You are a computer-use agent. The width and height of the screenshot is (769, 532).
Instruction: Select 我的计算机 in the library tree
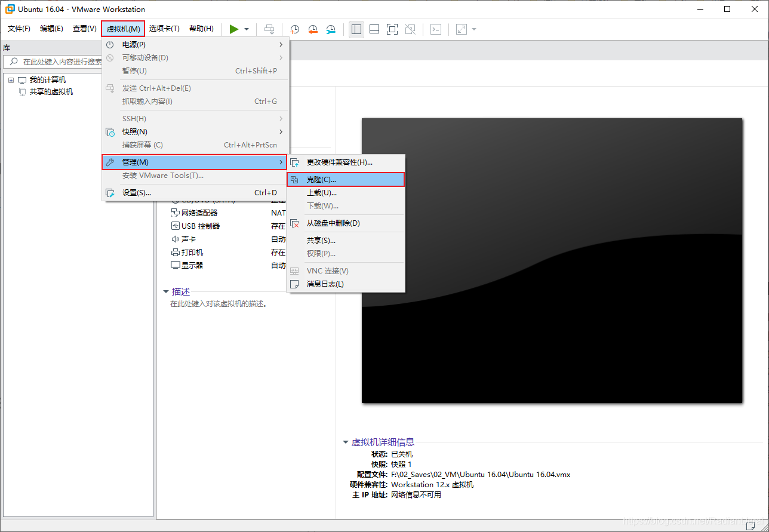[x=48, y=80]
